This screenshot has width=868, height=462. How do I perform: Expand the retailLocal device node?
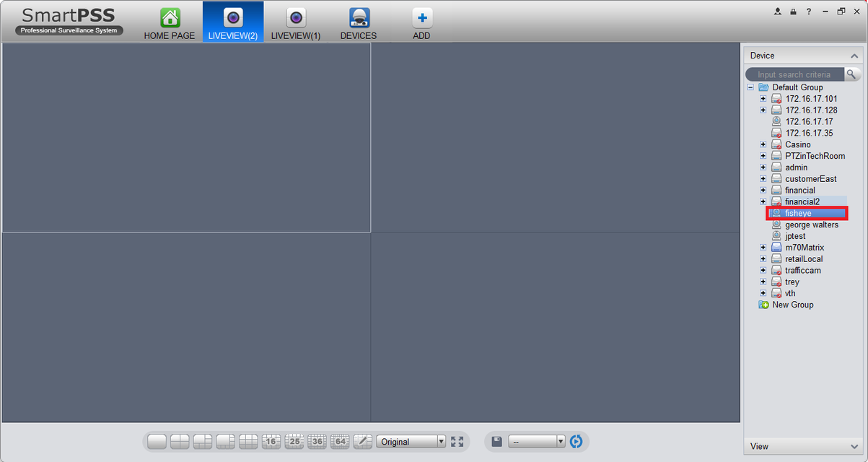tap(763, 259)
